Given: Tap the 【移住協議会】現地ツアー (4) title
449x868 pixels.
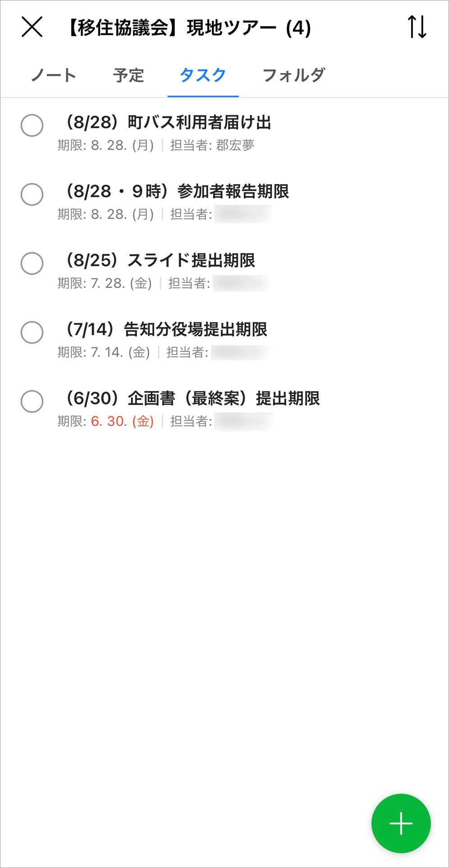Looking at the screenshot, I should pyautogui.click(x=189, y=28).
